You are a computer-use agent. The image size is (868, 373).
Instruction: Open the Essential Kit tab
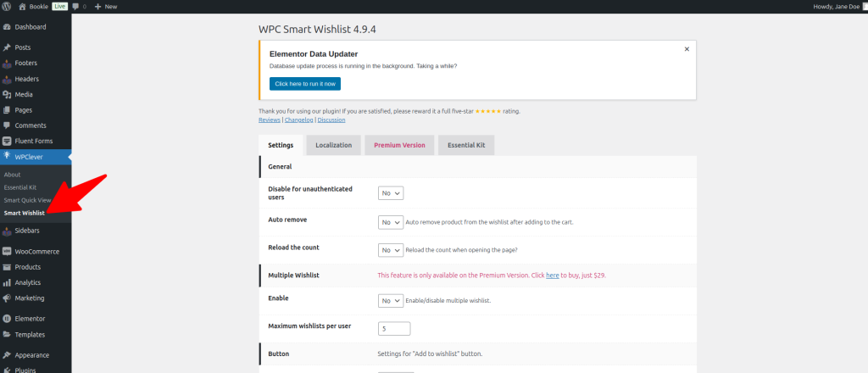(466, 145)
